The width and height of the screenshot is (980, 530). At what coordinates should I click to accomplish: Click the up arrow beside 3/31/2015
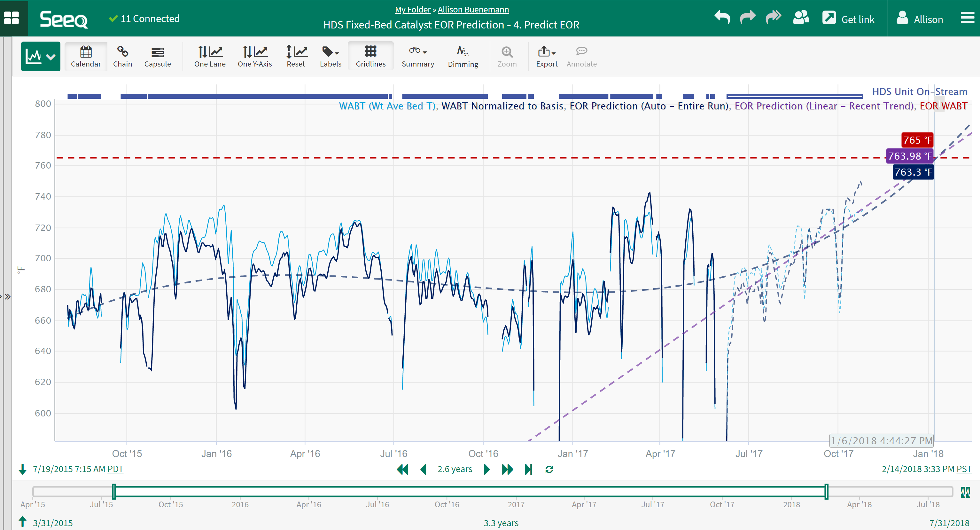pyautogui.click(x=22, y=522)
